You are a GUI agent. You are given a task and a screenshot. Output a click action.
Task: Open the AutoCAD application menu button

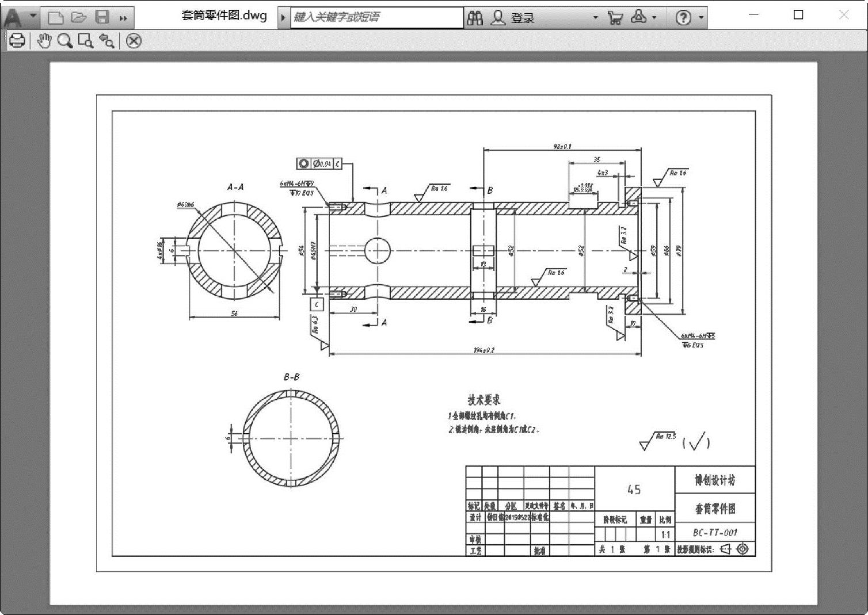(x=13, y=17)
